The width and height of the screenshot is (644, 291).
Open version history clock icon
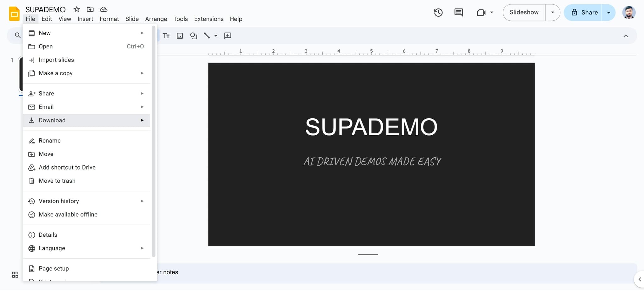point(438,13)
